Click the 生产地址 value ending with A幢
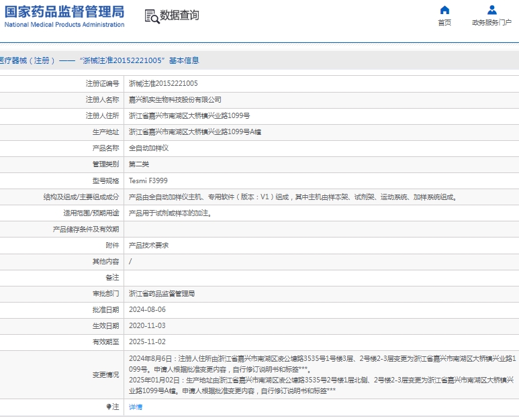 195,132
